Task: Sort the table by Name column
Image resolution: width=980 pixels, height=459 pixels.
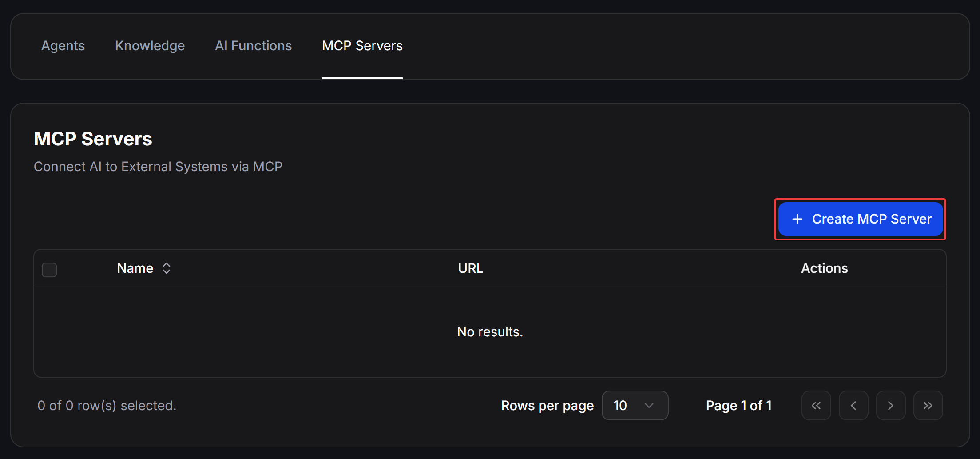Action: pyautogui.click(x=144, y=268)
